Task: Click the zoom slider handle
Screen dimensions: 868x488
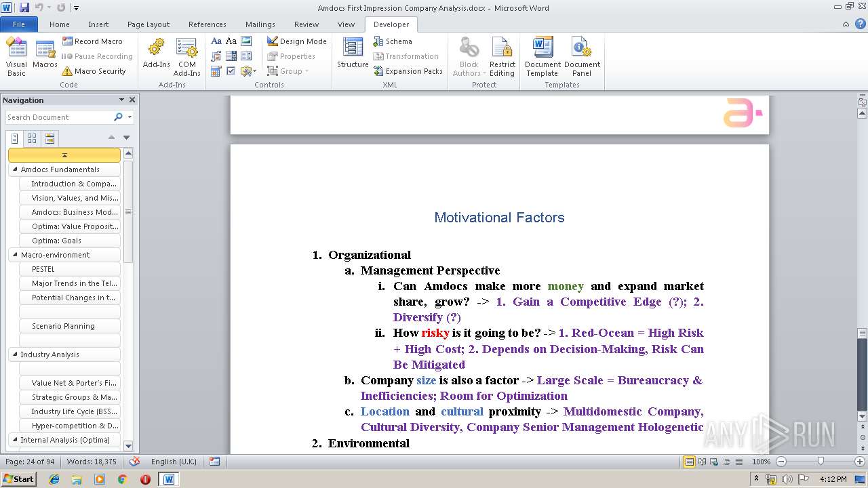Action: pos(821,462)
